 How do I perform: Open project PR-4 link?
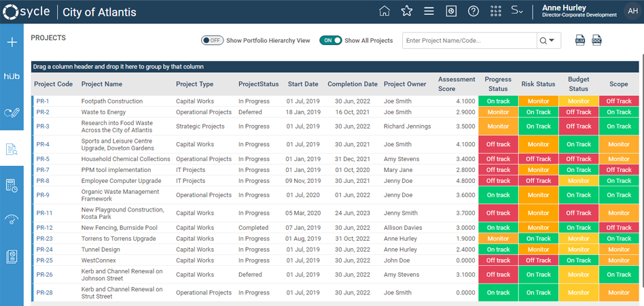(x=43, y=144)
